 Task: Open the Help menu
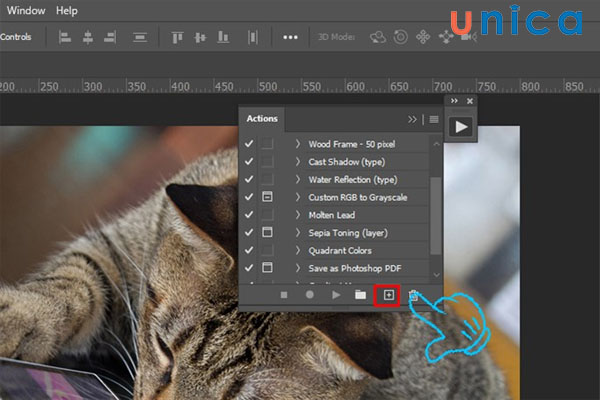tap(67, 10)
